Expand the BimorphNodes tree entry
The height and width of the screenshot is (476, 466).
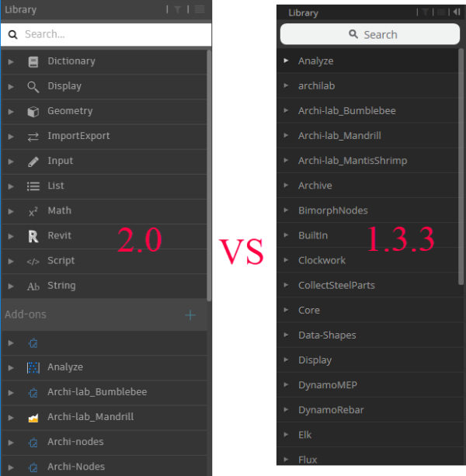point(286,210)
